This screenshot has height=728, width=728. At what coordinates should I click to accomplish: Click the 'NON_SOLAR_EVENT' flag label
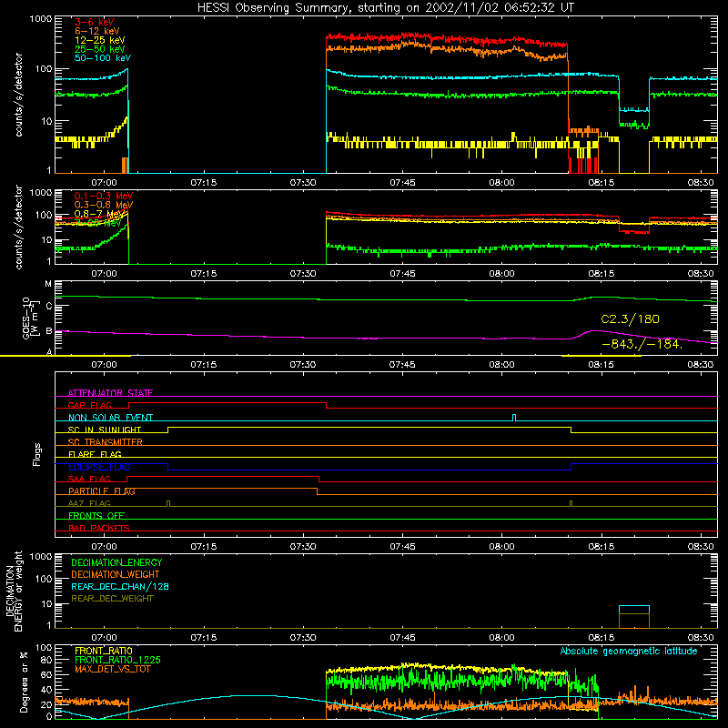(110, 418)
